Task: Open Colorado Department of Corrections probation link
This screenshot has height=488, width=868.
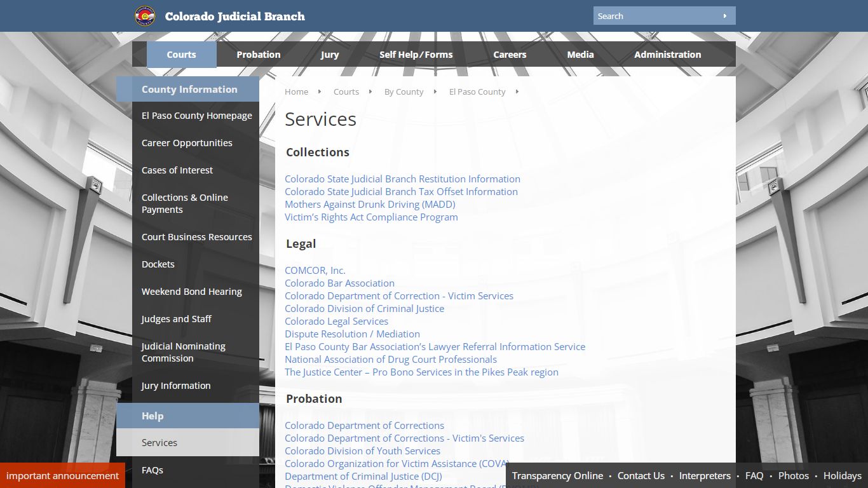Action: click(x=364, y=426)
